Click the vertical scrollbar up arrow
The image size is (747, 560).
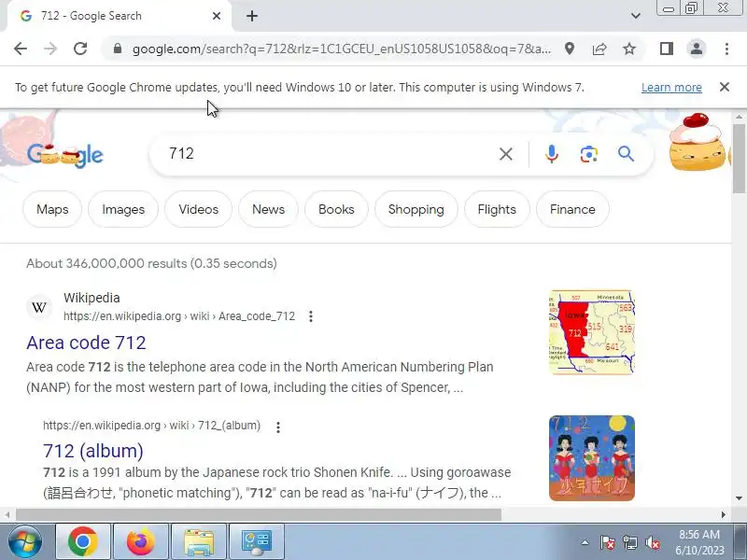(739, 118)
